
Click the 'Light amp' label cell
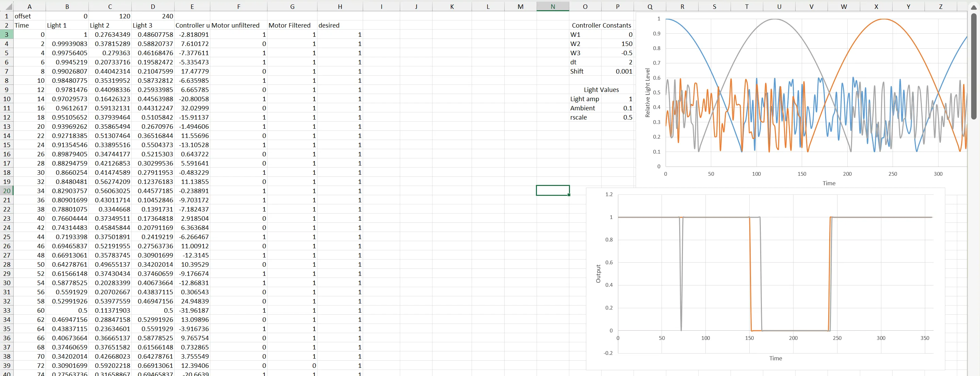[x=585, y=99]
